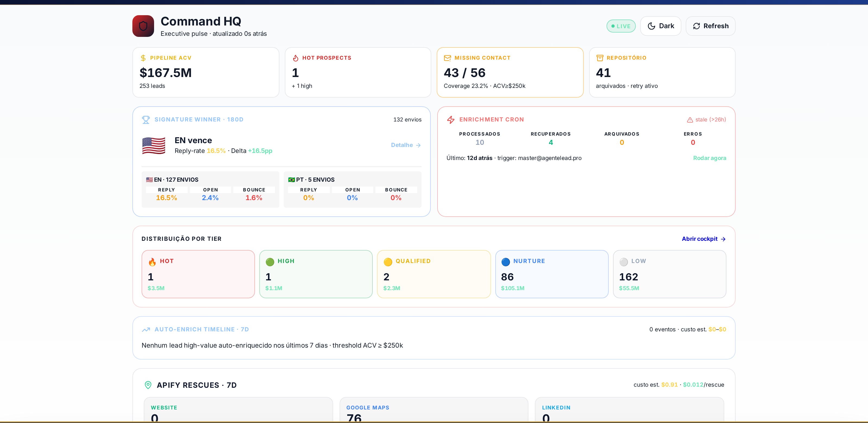Click the US flag thumbnail for EN
The image size is (868, 423).
[x=154, y=146]
